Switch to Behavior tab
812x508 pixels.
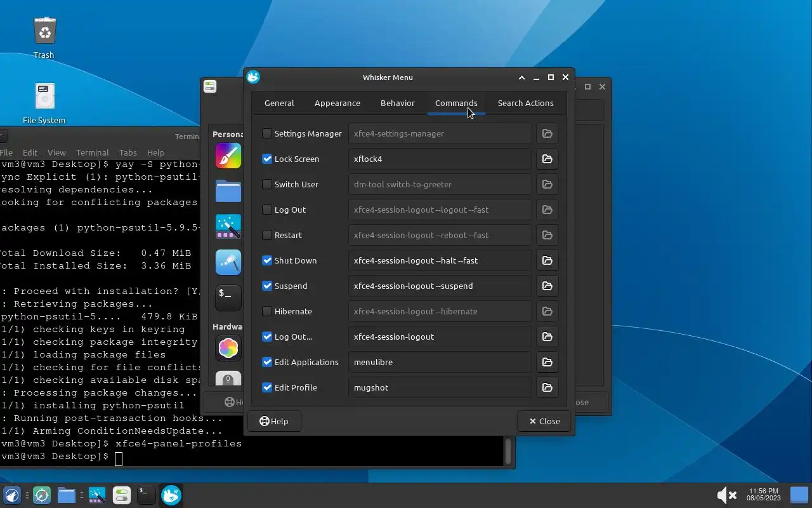[398, 103]
